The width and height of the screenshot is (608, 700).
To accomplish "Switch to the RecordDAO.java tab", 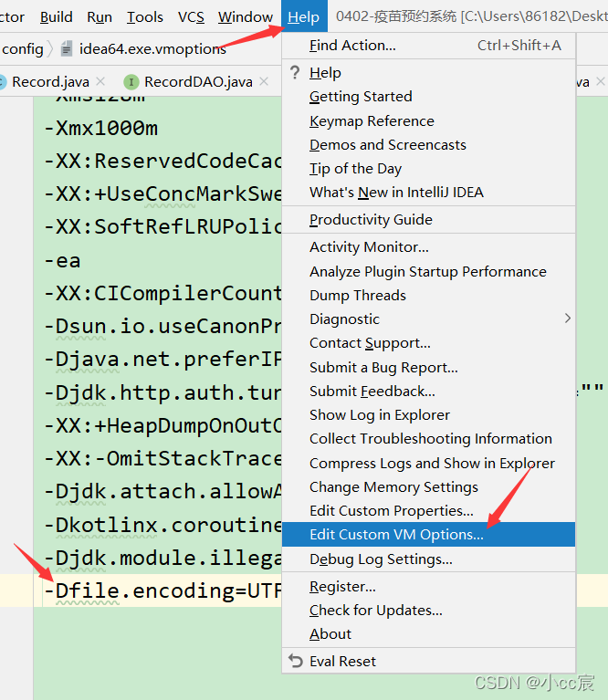I will coord(198,82).
